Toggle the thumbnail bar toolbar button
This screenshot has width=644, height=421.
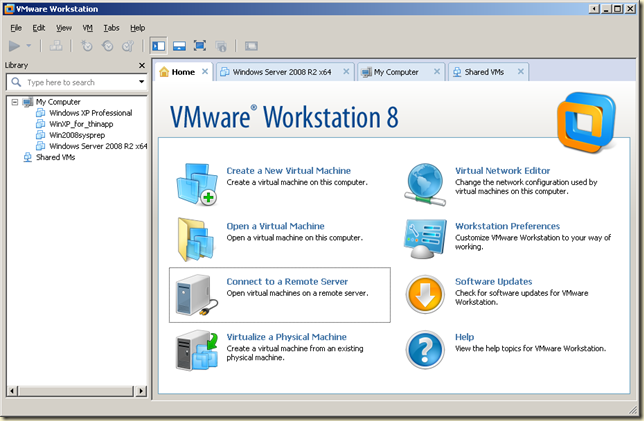pos(179,46)
